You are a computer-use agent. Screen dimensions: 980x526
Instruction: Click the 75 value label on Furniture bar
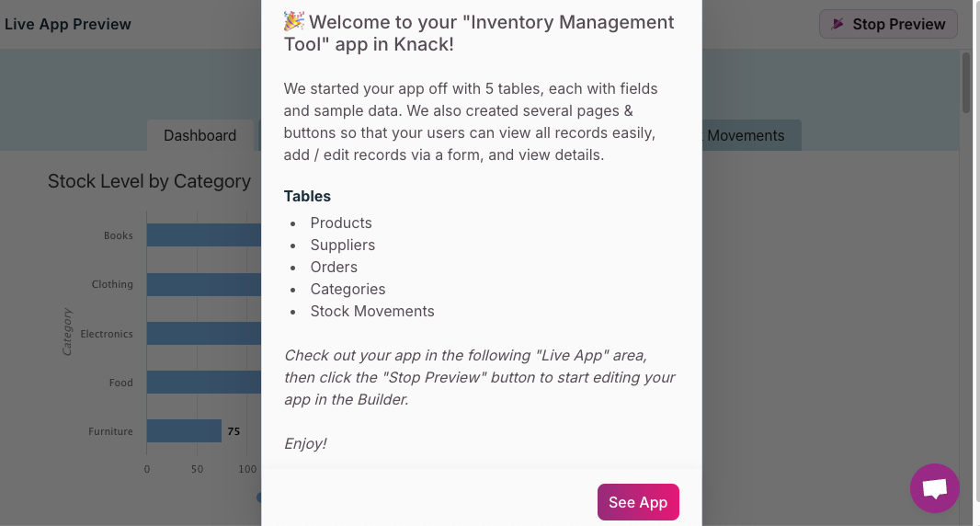pos(234,430)
